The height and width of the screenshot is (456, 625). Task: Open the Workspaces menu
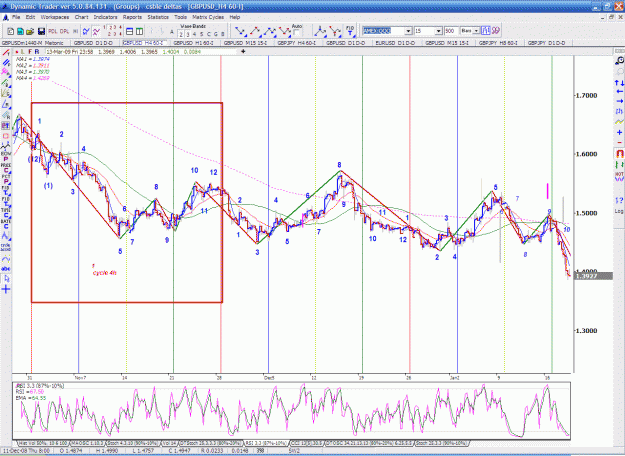(x=55, y=17)
